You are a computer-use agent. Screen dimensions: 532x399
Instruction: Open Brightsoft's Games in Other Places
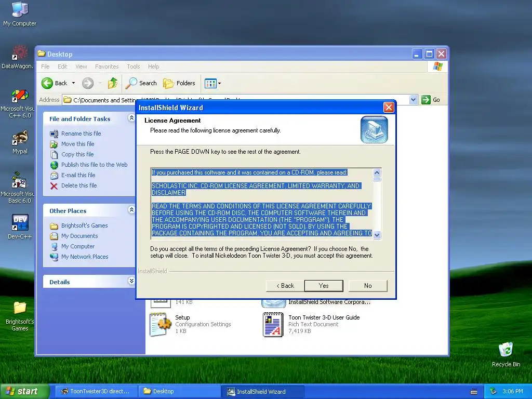[x=85, y=225]
